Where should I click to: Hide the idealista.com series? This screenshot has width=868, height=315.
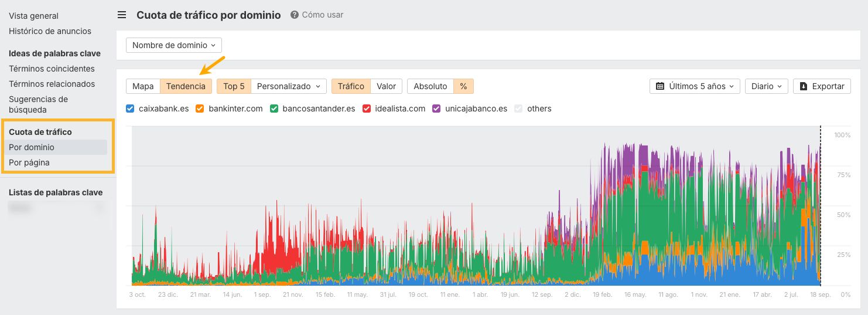pyautogui.click(x=367, y=109)
